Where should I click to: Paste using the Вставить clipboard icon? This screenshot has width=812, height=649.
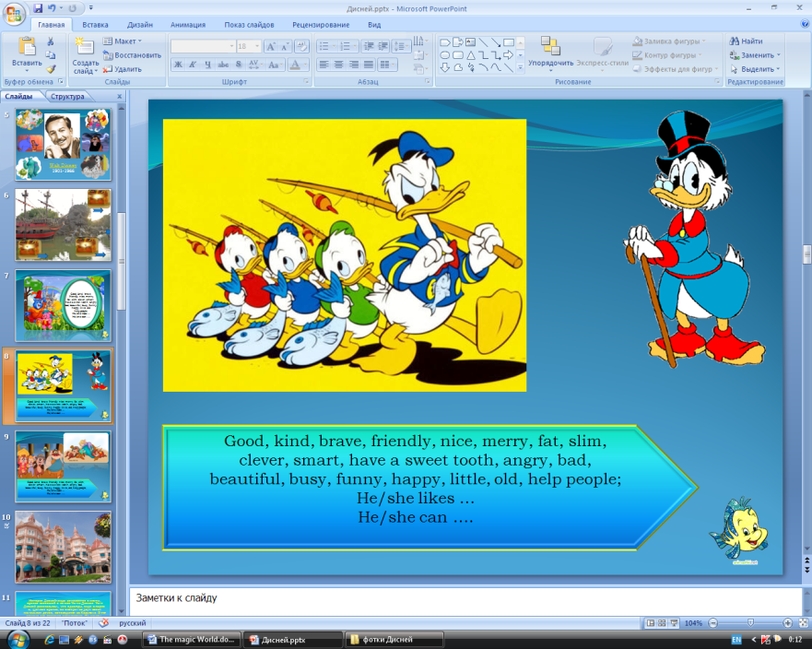pyautogui.click(x=27, y=48)
